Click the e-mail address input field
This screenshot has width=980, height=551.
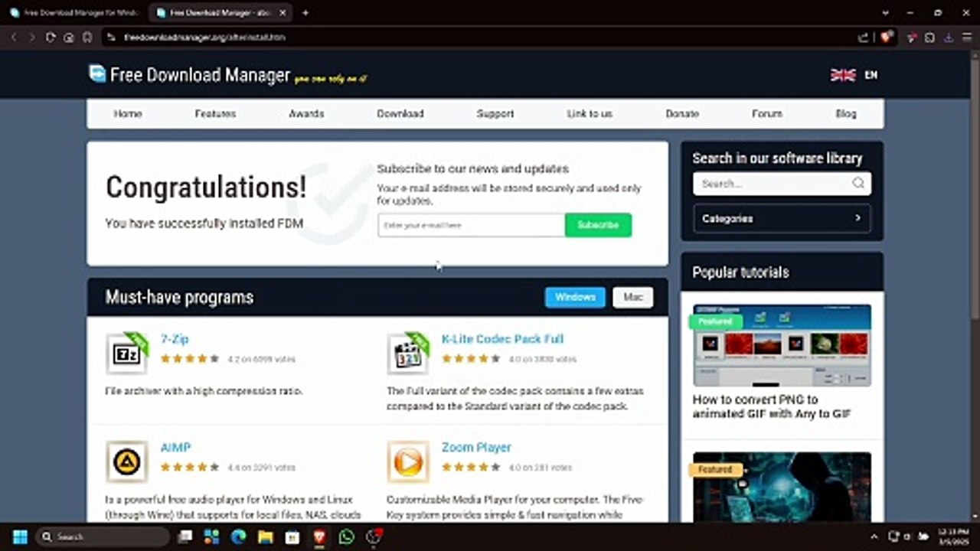pos(471,225)
